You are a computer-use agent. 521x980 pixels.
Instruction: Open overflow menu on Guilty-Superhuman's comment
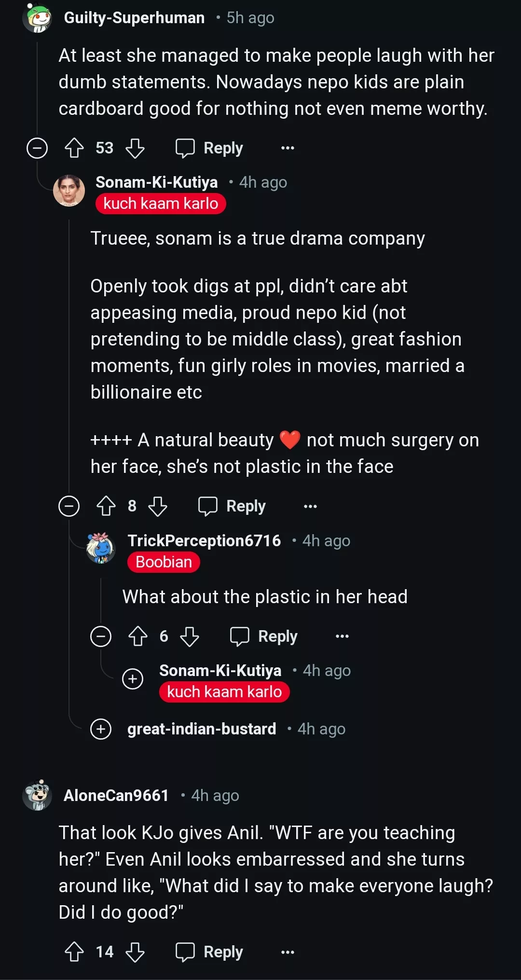point(287,148)
